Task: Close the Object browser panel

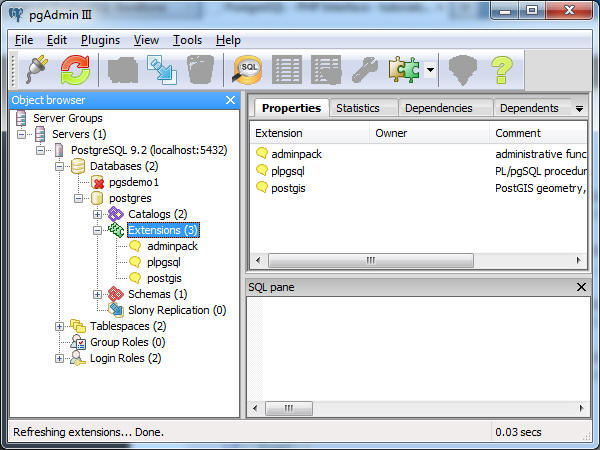Action: point(230,100)
